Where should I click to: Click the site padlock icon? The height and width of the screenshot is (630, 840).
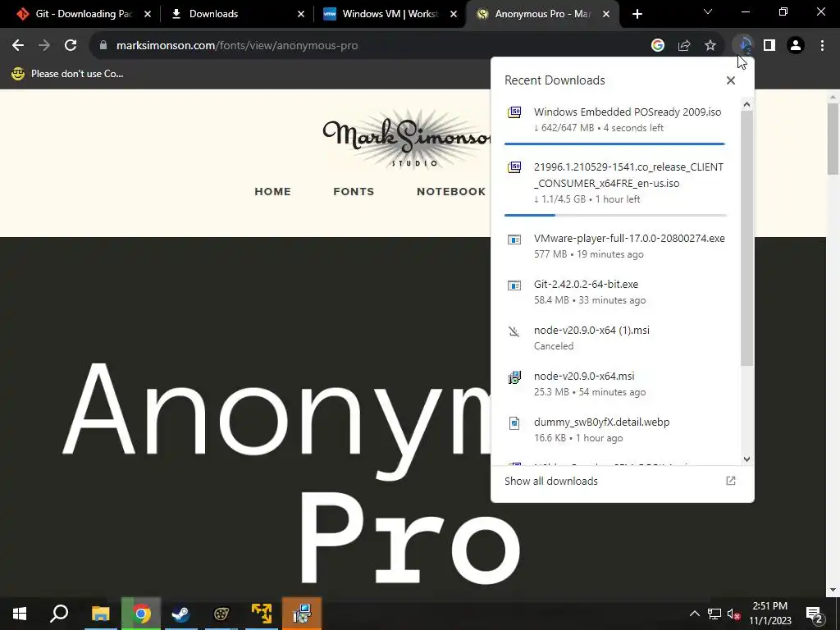(103, 46)
